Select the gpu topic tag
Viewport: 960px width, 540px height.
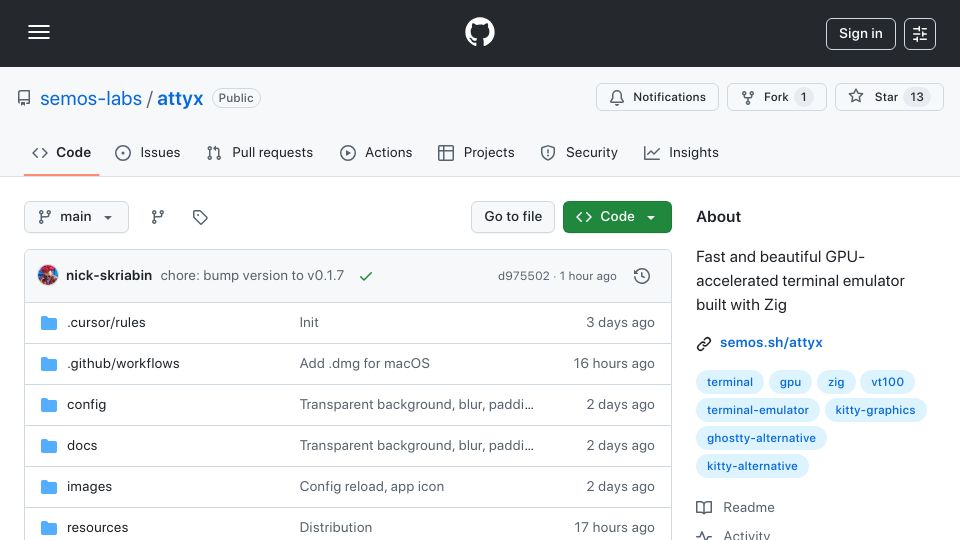click(x=790, y=382)
